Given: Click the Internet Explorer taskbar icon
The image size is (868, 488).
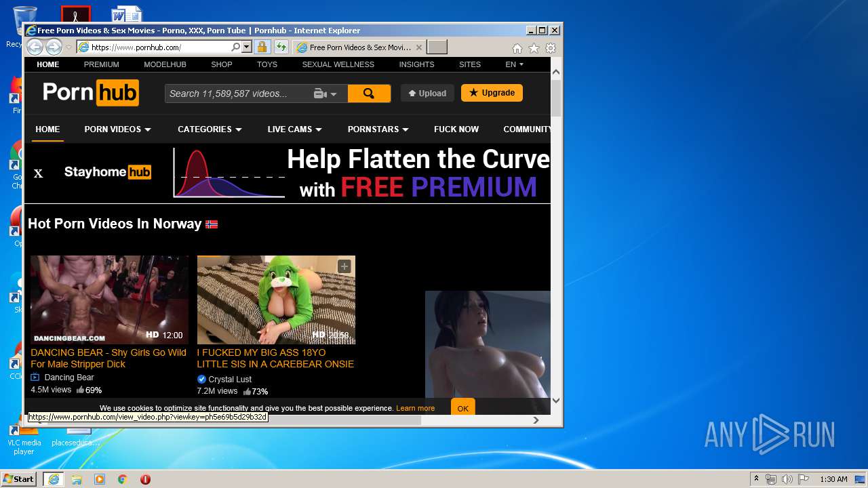Looking at the screenshot, I should (54, 479).
